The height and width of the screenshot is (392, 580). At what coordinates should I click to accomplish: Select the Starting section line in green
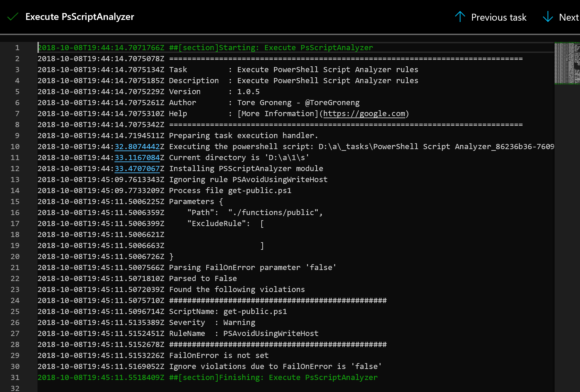pos(205,47)
